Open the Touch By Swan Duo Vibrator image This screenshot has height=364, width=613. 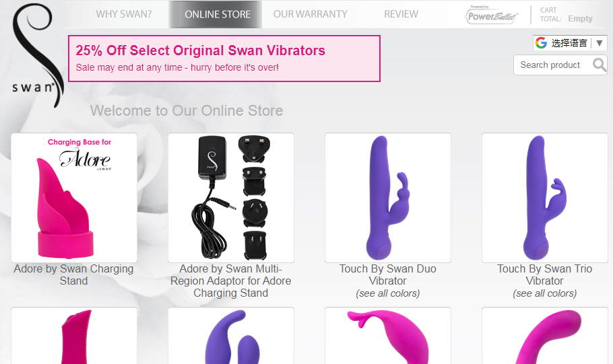[x=388, y=198]
